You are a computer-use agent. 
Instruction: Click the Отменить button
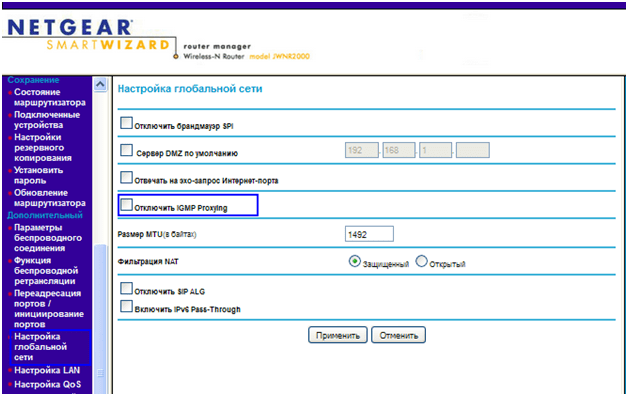click(399, 335)
